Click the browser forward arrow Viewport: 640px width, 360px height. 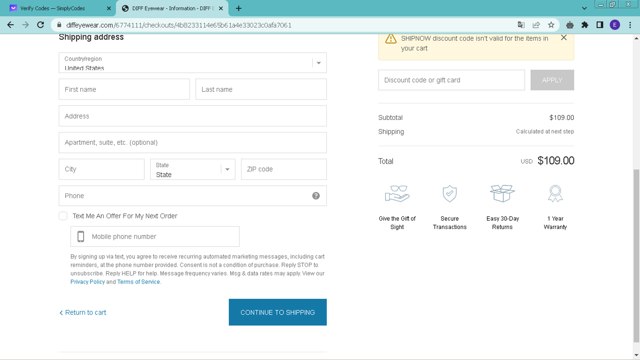(x=25, y=25)
